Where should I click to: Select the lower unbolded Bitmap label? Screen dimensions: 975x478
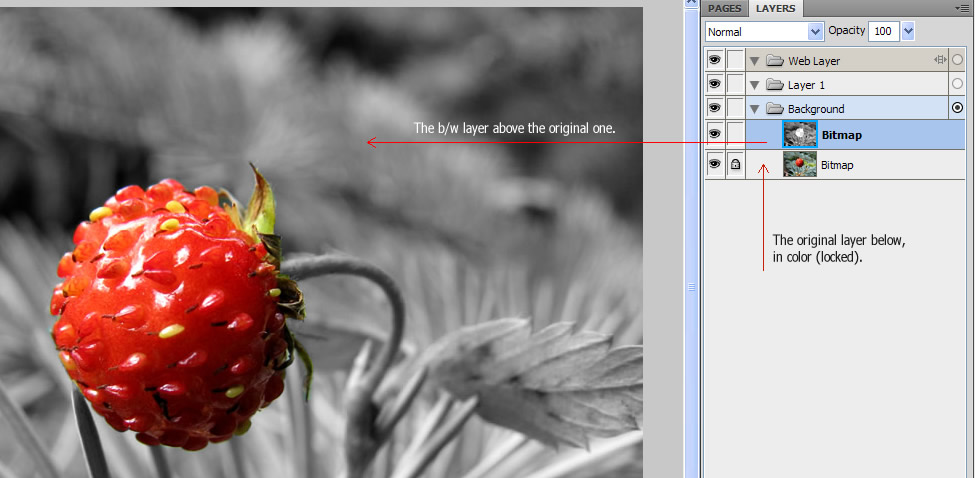click(837, 165)
